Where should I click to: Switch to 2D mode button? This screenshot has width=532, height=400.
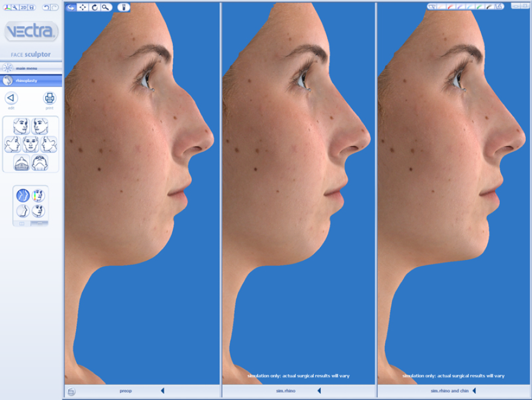(x=23, y=7)
